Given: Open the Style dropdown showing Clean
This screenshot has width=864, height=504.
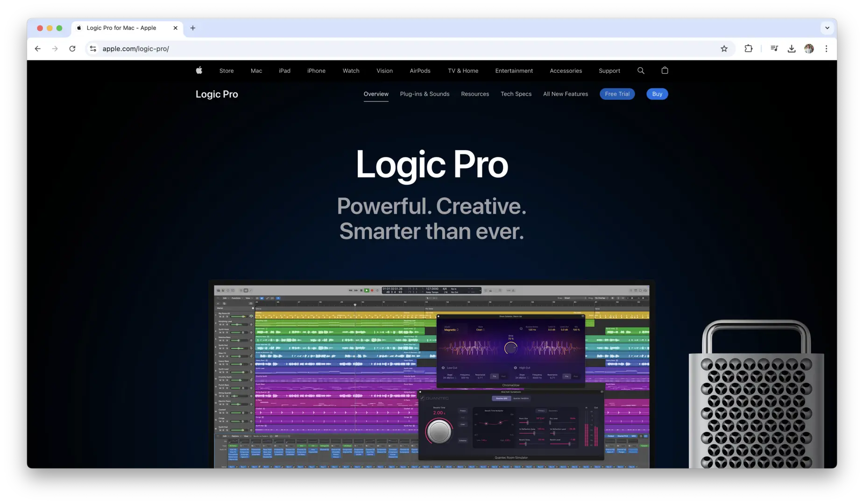Looking at the screenshot, I should [x=480, y=330].
